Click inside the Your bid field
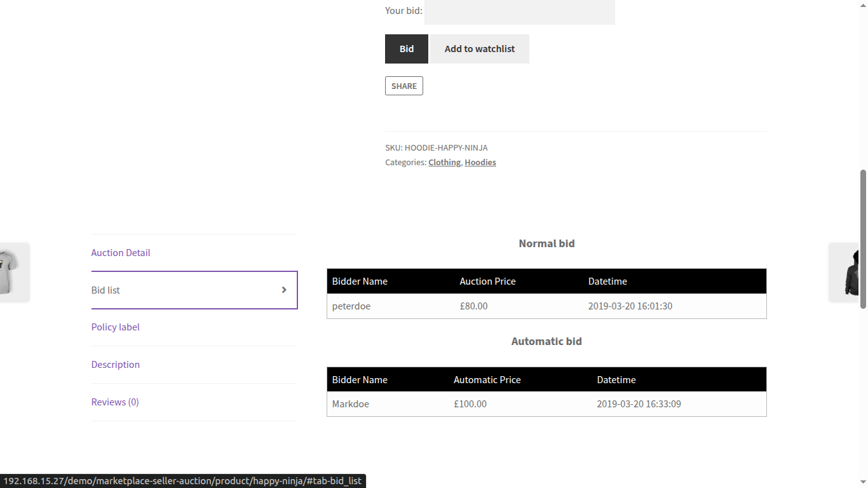Screen dimensions: 868x488 (519, 12)
